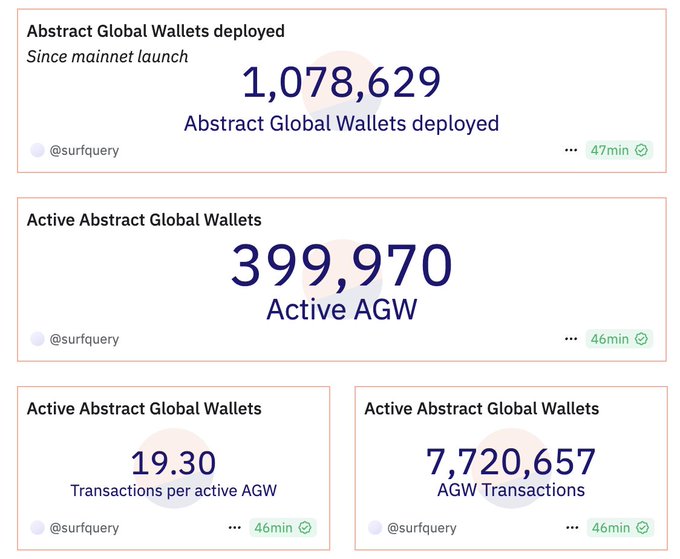
Task: Open @surfquery link on Active AGW card
Action: coord(84,339)
